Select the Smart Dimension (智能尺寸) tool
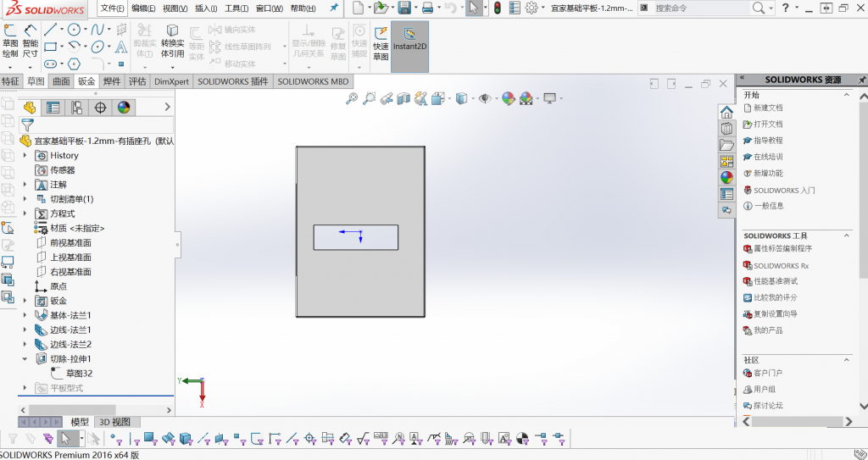This screenshot has width=868, height=460. 31,42
